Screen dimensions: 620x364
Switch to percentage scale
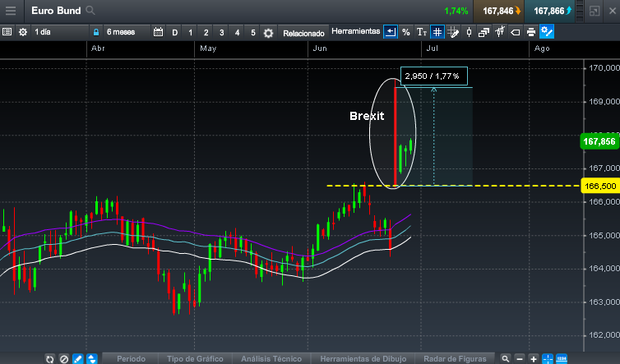point(406,32)
